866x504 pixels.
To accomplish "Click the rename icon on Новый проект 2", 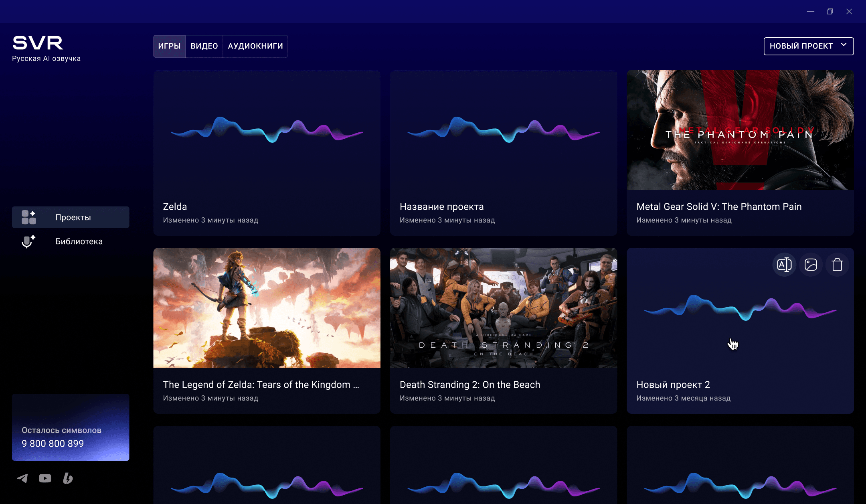I will click(x=784, y=265).
